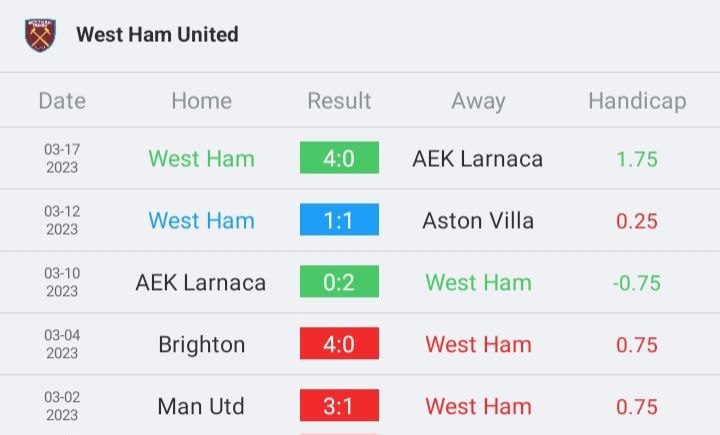Open the green 0:2 result badge
The height and width of the screenshot is (435, 720).
click(x=339, y=281)
